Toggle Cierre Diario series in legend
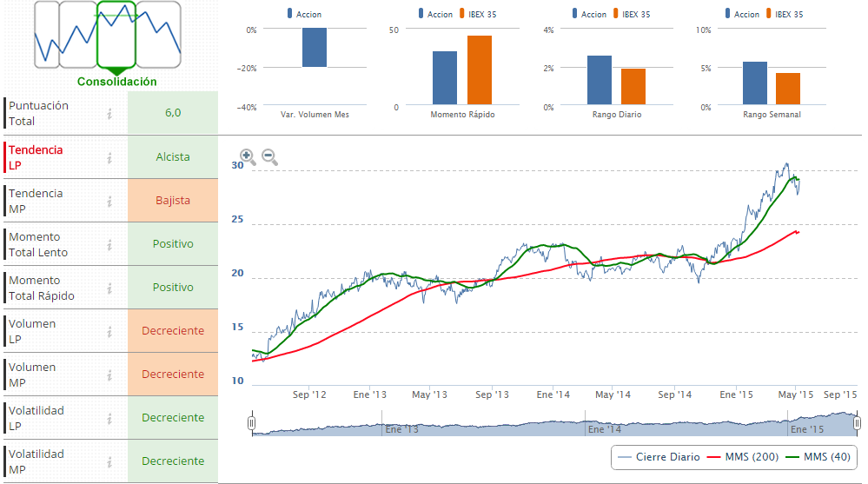This screenshot has width=868, height=484. point(659,457)
